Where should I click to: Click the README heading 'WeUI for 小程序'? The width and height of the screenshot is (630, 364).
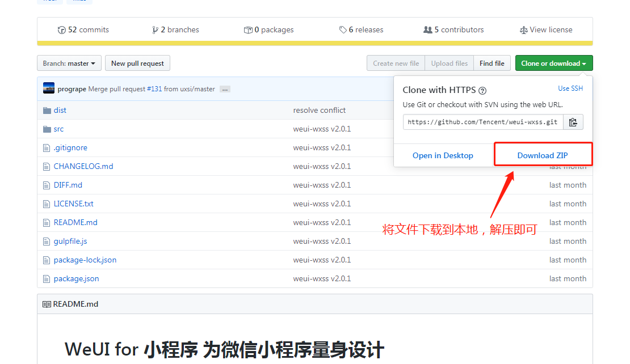point(131,349)
